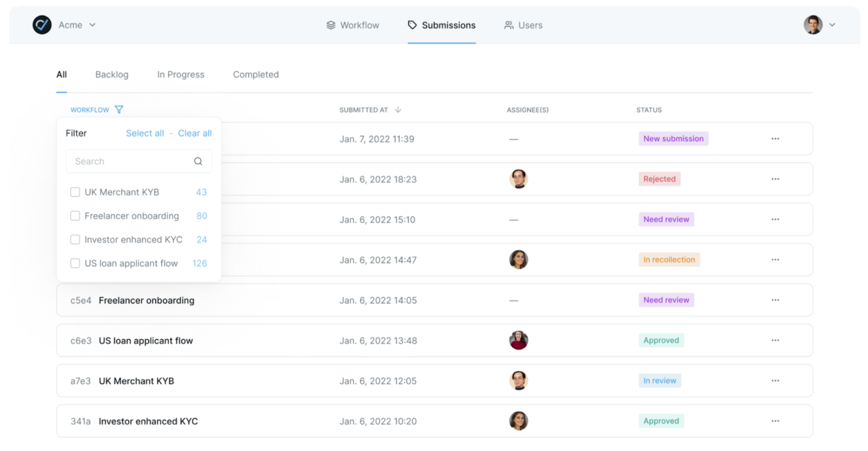This screenshot has width=868, height=451.
Task: Tick the US loan applicant flow checkbox
Action: tap(75, 263)
